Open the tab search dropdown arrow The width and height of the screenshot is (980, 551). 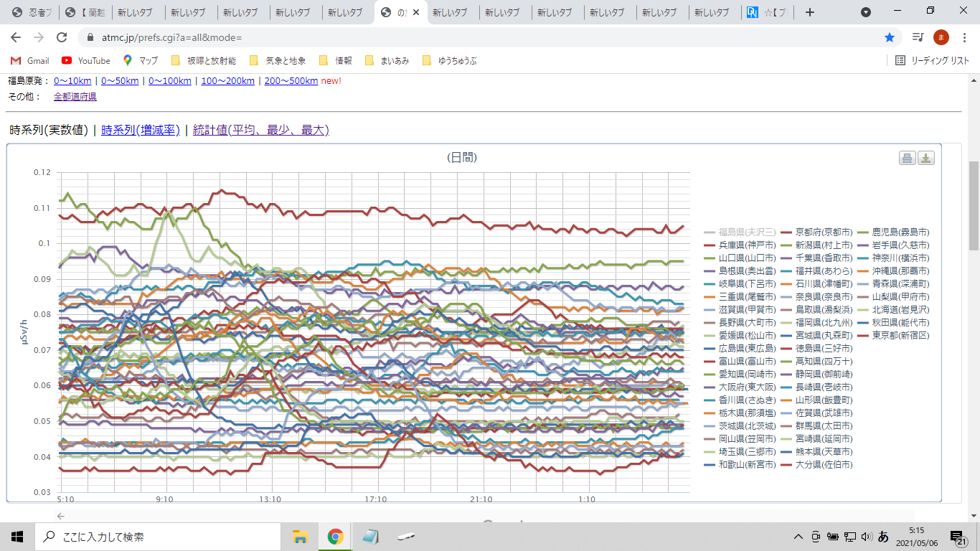coord(866,12)
